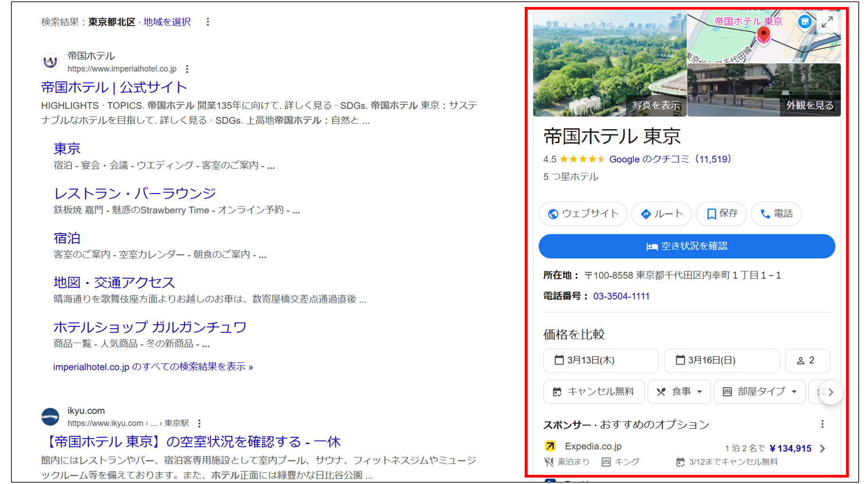The height and width of the screenshot is (484, 868).
Task: Click the 帝国ホテル 東京 map label
Action: (x=748, y=21)
